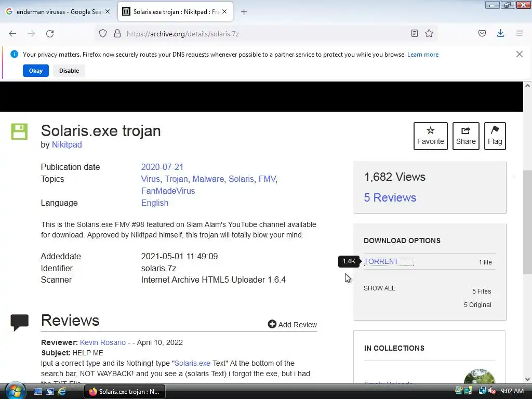Viewport: 532px width, 399px height.
Task: Browse the Solaris topic
Action: tap(241, 179)
